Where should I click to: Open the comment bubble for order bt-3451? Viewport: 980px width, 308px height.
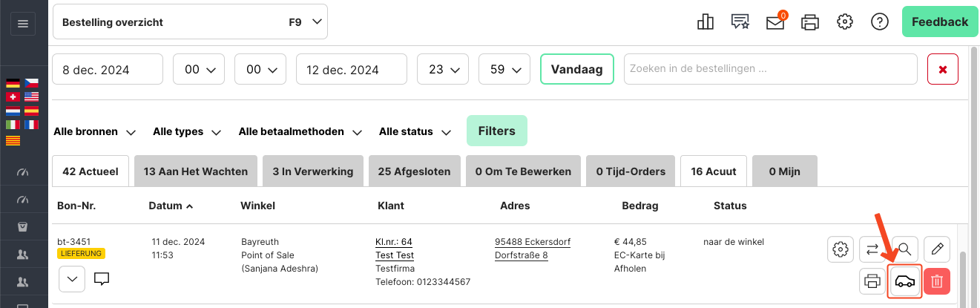tap(102, 280)
